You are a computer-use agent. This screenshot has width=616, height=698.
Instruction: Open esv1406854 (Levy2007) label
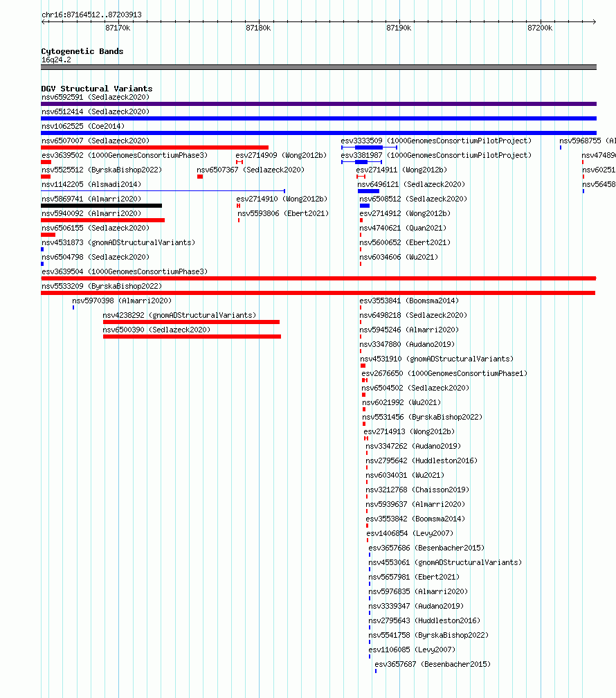pos(410,533)
